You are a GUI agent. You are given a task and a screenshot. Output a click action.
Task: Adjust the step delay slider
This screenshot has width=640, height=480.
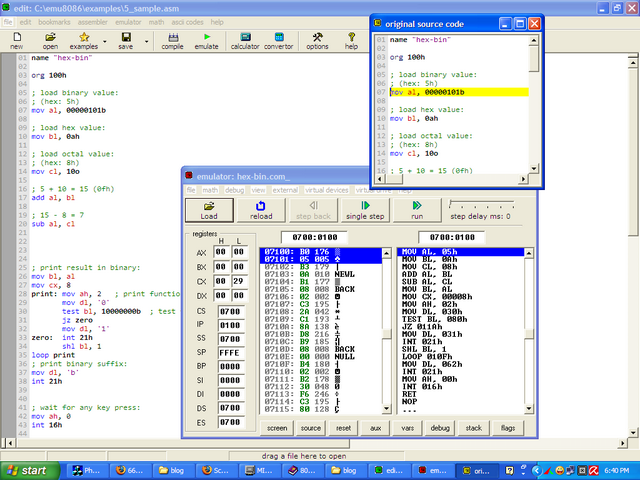tap(481, 204)
